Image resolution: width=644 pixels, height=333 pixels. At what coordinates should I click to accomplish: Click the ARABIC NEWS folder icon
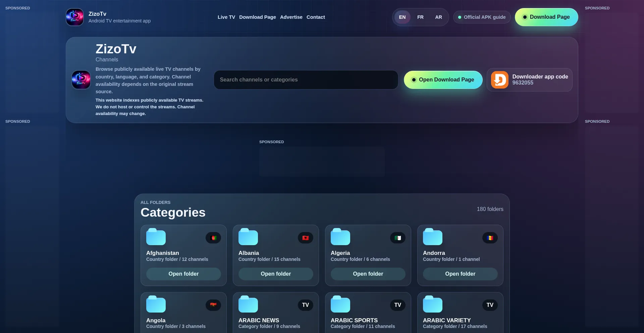click(x=248, y=304)
